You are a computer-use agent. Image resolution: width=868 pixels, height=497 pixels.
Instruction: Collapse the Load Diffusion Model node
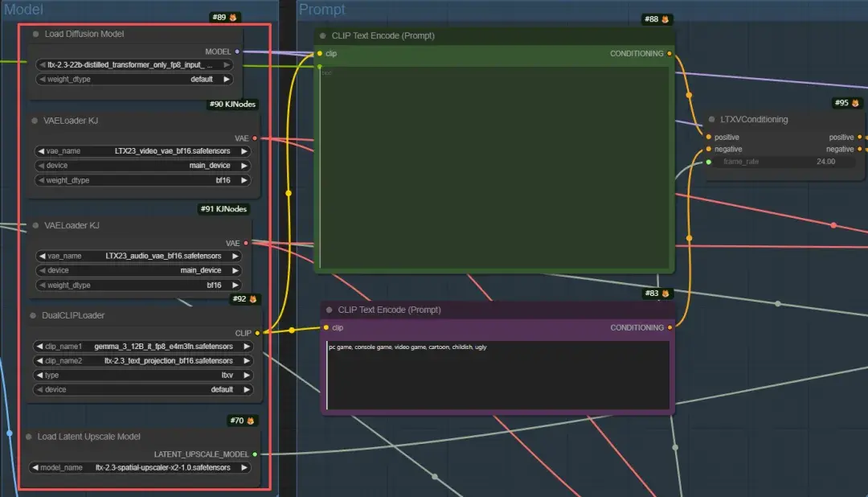[x=36, y=34]
